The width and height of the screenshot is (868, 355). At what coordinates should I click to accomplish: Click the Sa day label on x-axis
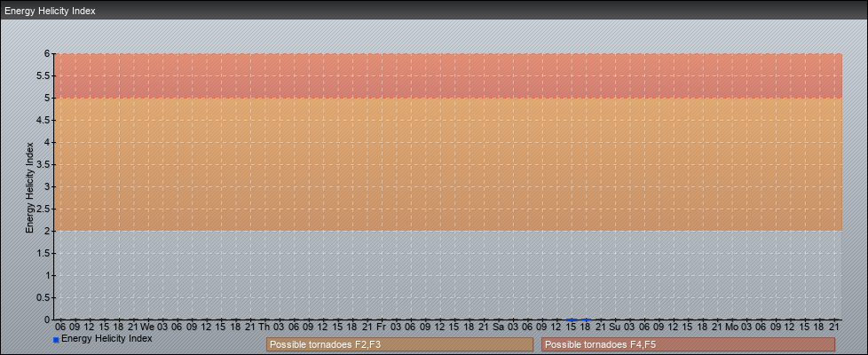pos(498,327)
